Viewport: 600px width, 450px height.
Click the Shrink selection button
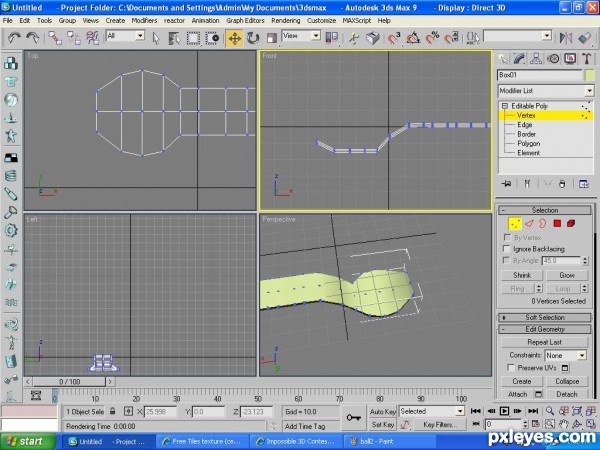pos(522,275)
